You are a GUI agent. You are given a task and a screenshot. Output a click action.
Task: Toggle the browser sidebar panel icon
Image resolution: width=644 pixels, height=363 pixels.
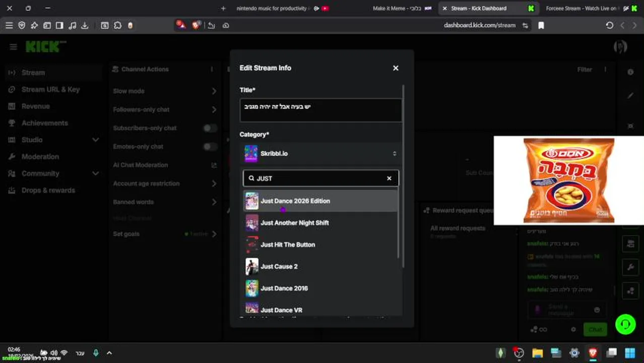tap(59, 25)
